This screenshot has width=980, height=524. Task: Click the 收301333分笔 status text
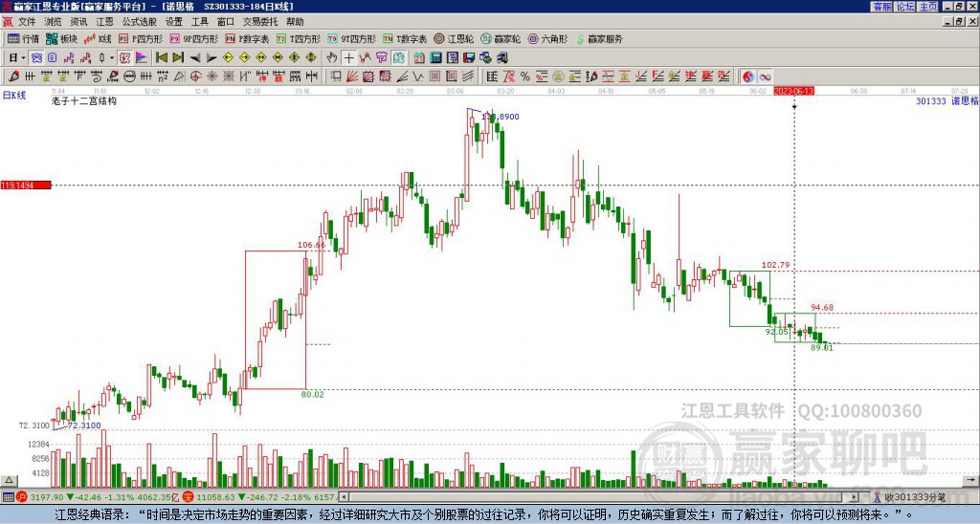pyautogui.click(x=914, y=497)
